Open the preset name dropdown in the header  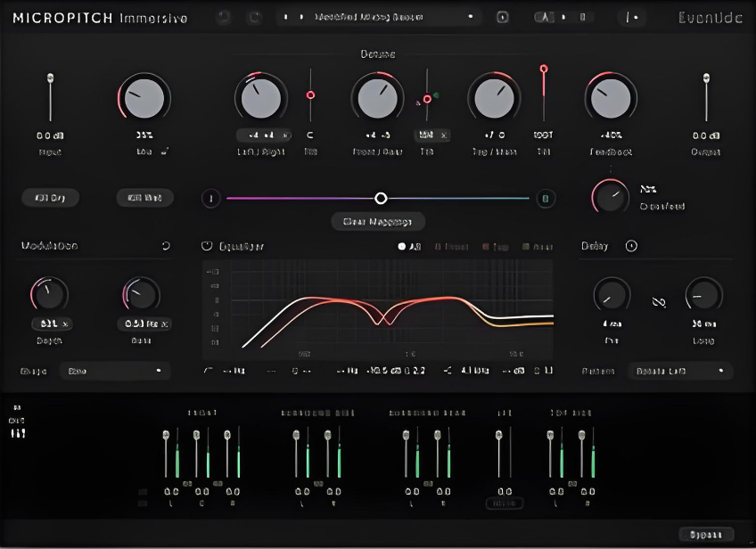393,17
